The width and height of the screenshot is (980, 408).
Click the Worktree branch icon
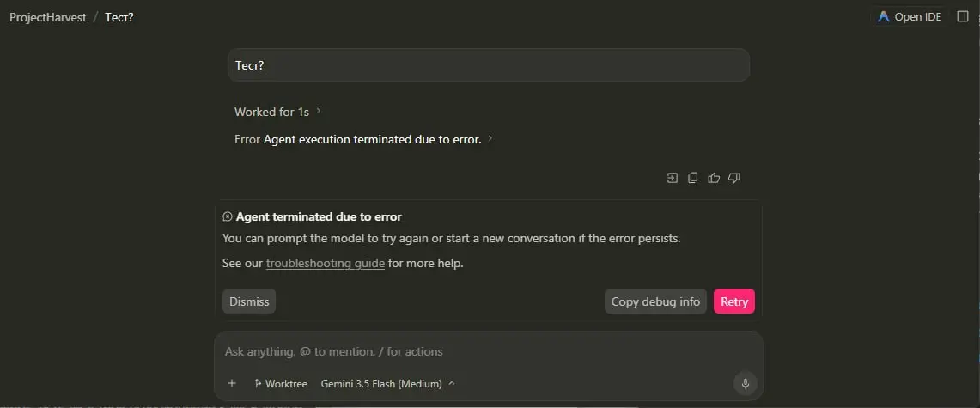(258, 384)
